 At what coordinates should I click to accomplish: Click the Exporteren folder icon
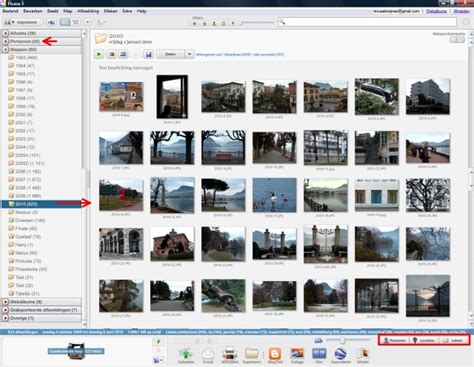[x=252, y=354]
